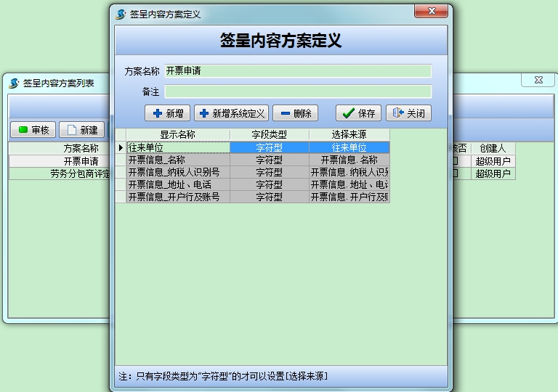Click the 方案名称 input field
The image size is (558, 392).
coord(298,71)
